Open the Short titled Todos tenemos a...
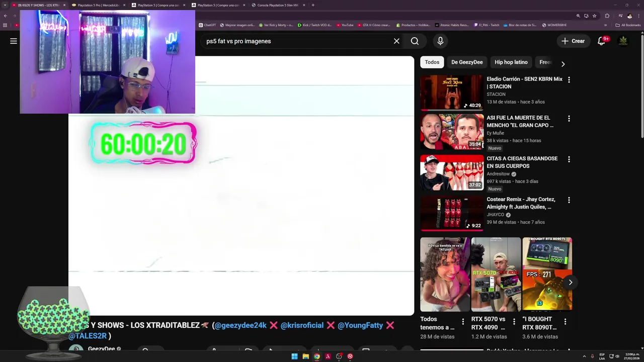The width and height of the screenshot is (644, 362). point(445,275)
